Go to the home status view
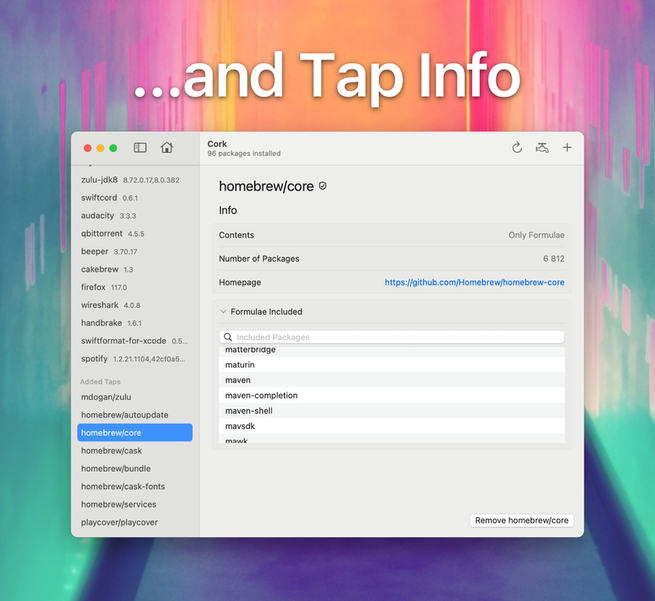655x601 pixels. [167, 147]
